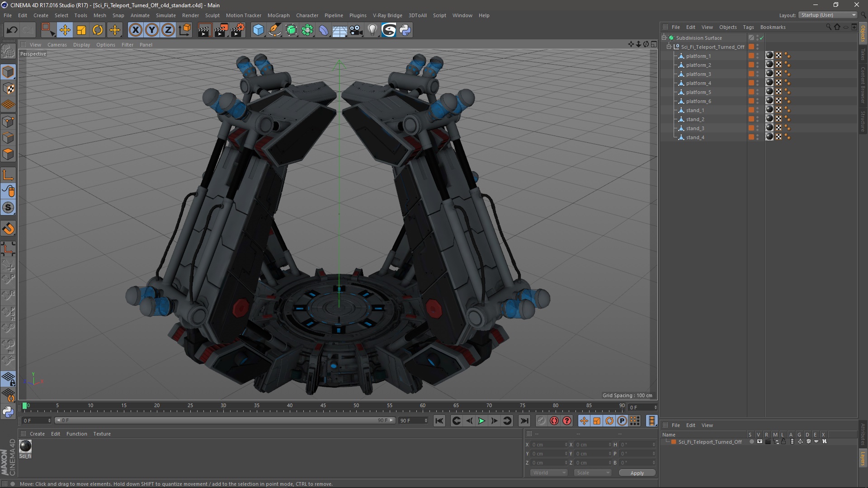Click layer color swatch of platform_3
The width and height of the screenshot is (868, 488).
click(x=751, y=74)
